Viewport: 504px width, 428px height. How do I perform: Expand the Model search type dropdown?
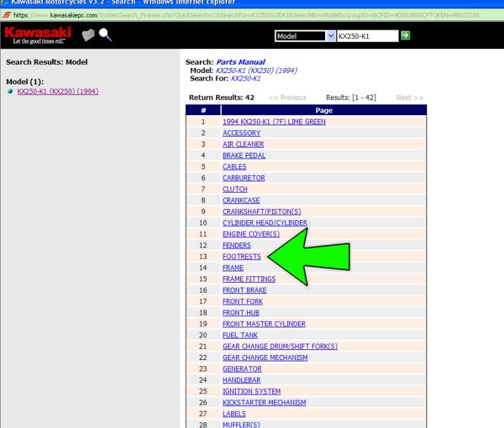pyautogui.click(x=332, y=37)
